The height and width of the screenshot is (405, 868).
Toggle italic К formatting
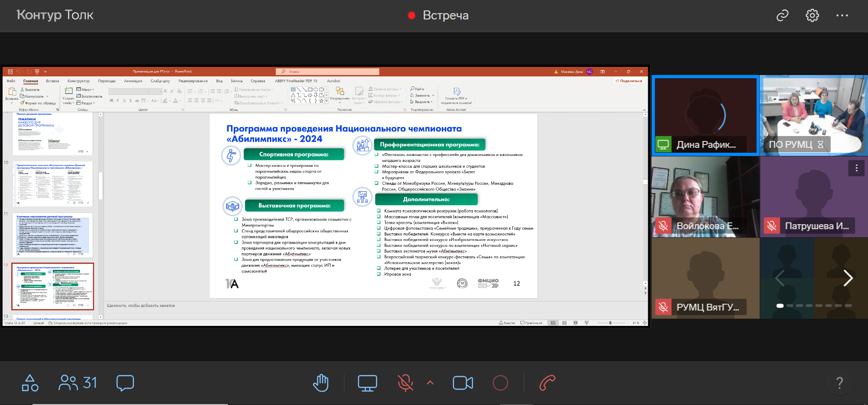pos(118,100)
